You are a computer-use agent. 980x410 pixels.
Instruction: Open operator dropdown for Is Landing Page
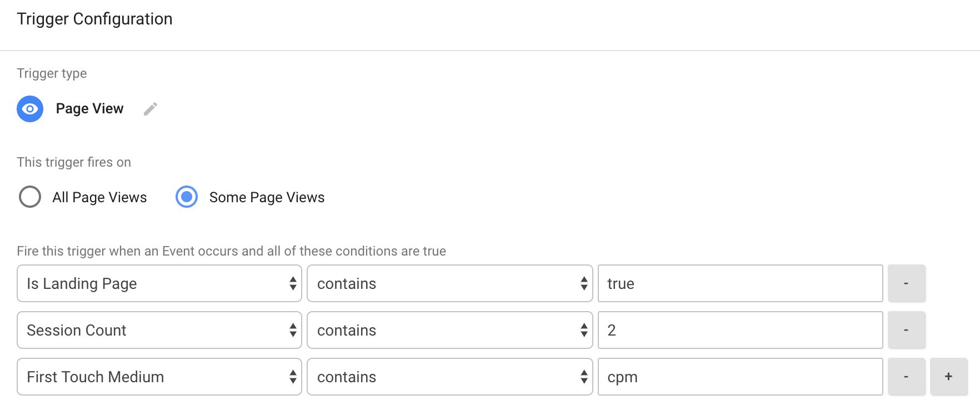click(450, 283)
